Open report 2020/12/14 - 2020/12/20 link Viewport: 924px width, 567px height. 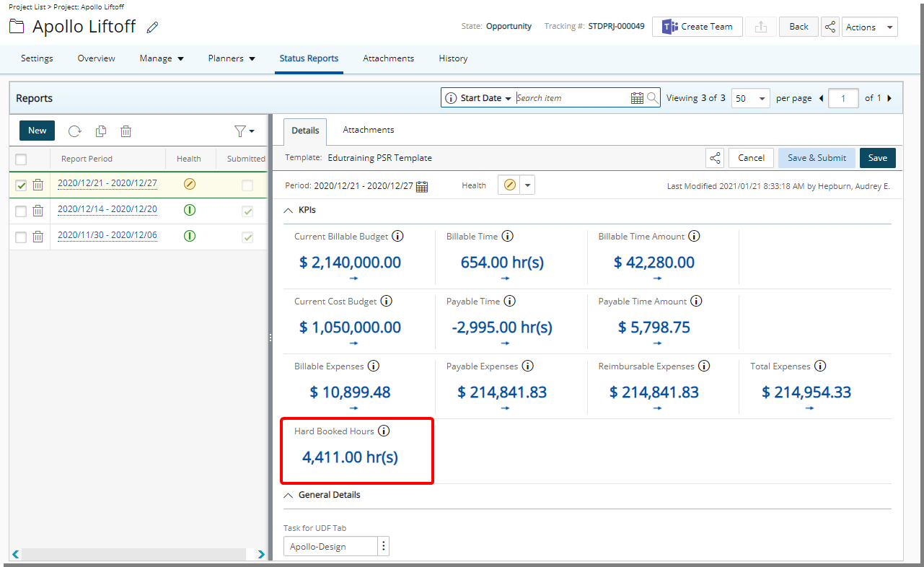[107, 209]
